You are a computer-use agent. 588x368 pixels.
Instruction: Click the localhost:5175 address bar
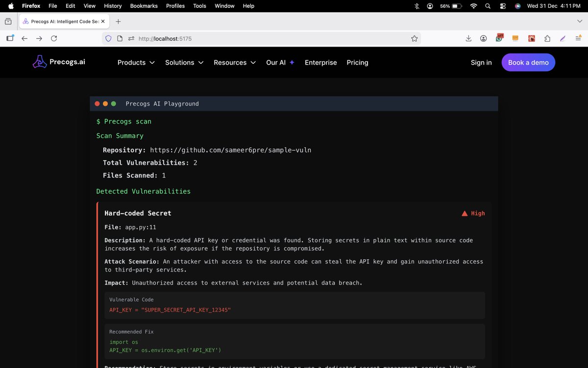coord(262,38)
